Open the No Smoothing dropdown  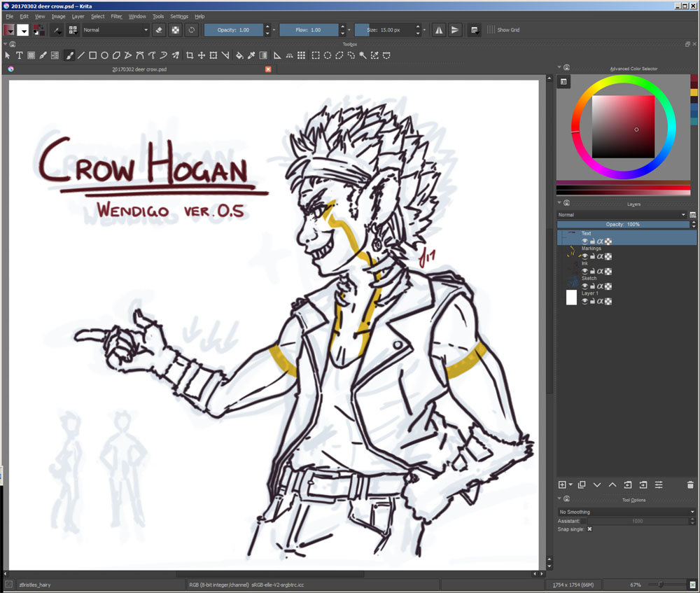click(x=626, y=512)
